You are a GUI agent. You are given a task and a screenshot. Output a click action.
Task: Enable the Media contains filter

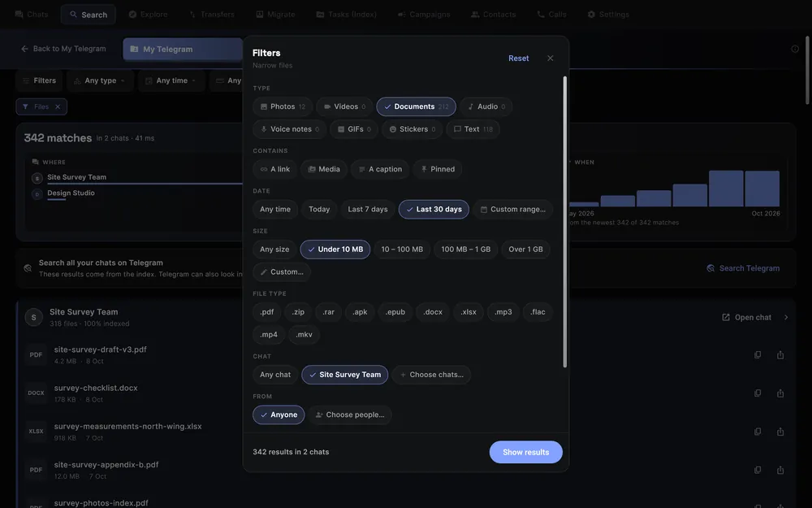point(324,169)
